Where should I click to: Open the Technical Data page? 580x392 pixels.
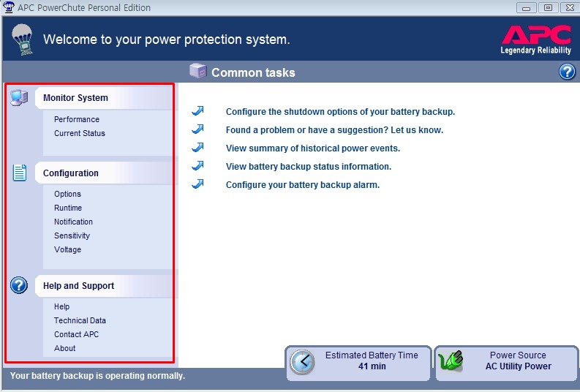[x=80, y=320]
